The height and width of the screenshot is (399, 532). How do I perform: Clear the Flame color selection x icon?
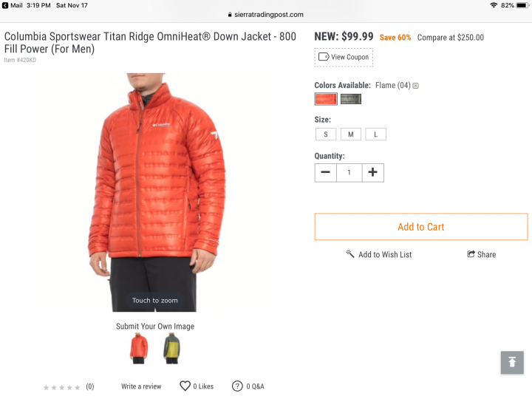(x=415, y=86)
